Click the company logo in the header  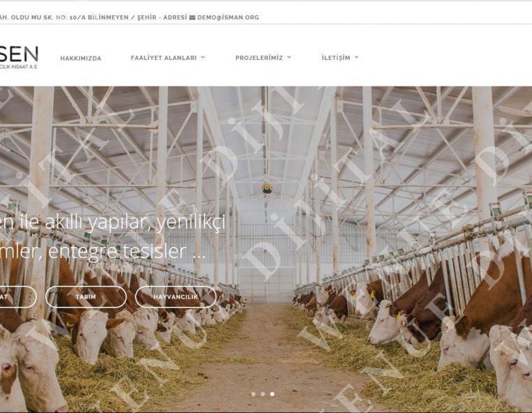click(x=19, y=58)
